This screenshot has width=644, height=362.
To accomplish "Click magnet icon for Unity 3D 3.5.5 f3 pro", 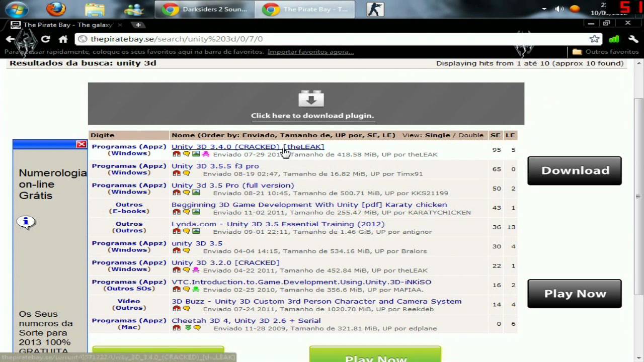I will point(176,173).
